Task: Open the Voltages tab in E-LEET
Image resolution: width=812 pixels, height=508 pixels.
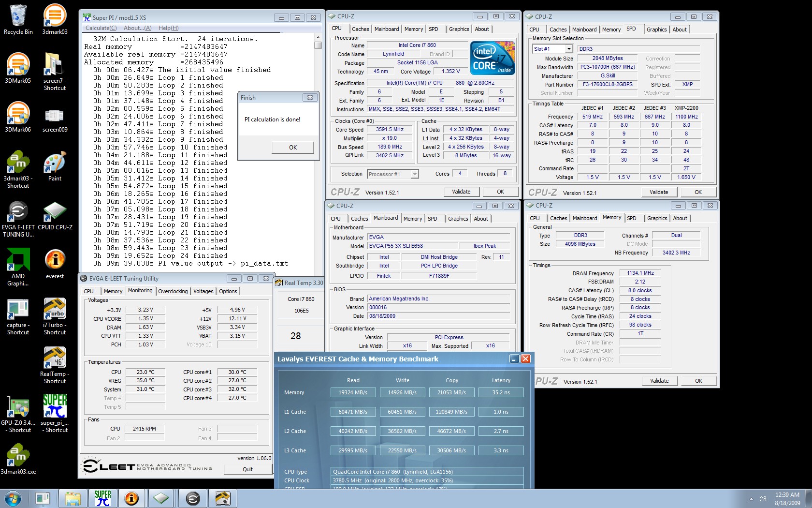Action: click(203, 291)
